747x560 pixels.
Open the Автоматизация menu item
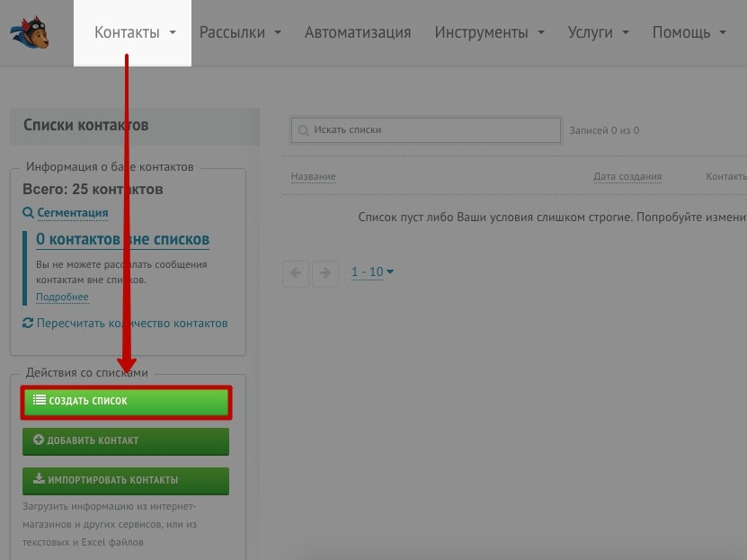tap(358, 32)
